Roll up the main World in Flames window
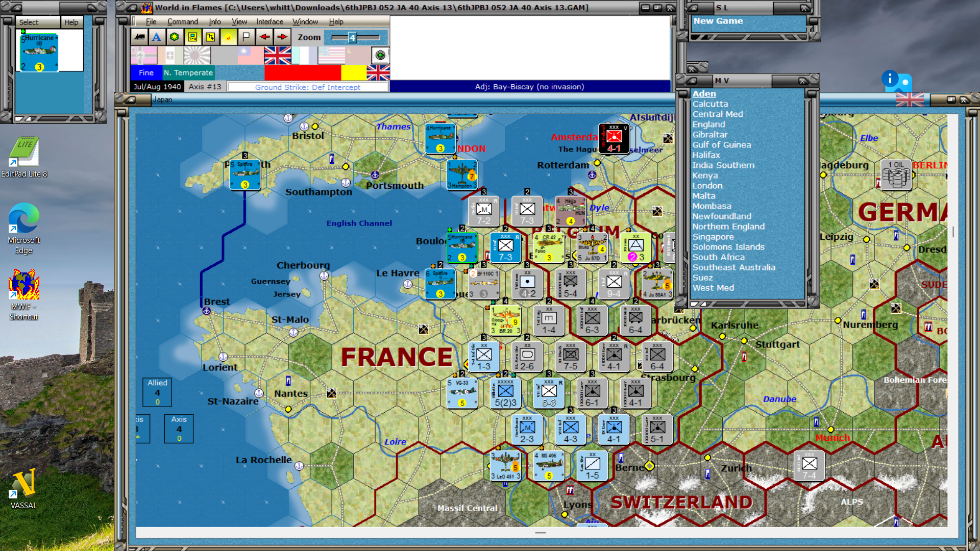 point(131,8)
